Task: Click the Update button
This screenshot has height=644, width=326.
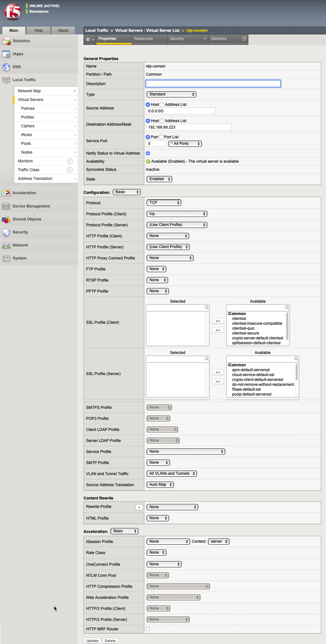Action: [92, 641]
